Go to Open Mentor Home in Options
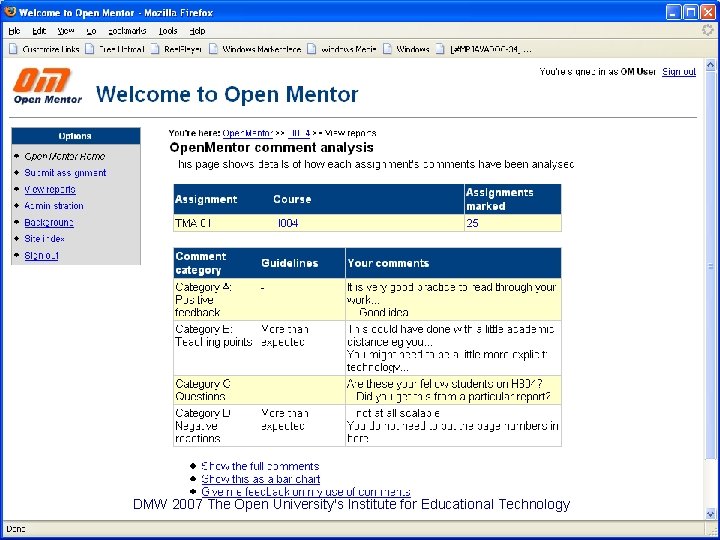Screen dimensions: 720x540 point(65,156)
